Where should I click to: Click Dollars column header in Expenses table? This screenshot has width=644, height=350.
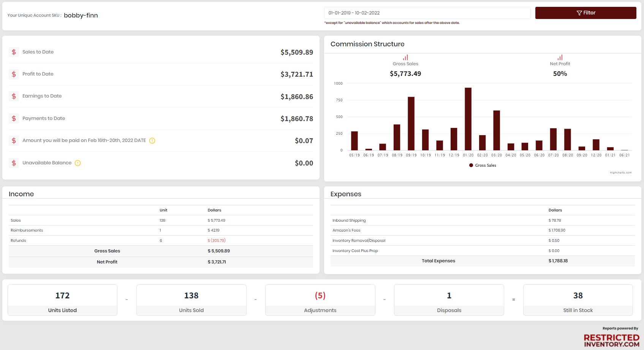[x=555, y=210]
